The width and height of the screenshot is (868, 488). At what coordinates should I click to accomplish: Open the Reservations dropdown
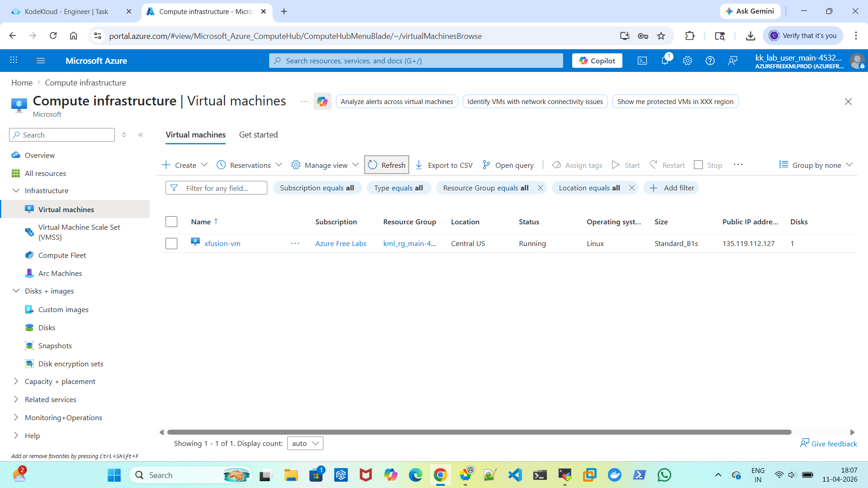[x=249, y=165]
